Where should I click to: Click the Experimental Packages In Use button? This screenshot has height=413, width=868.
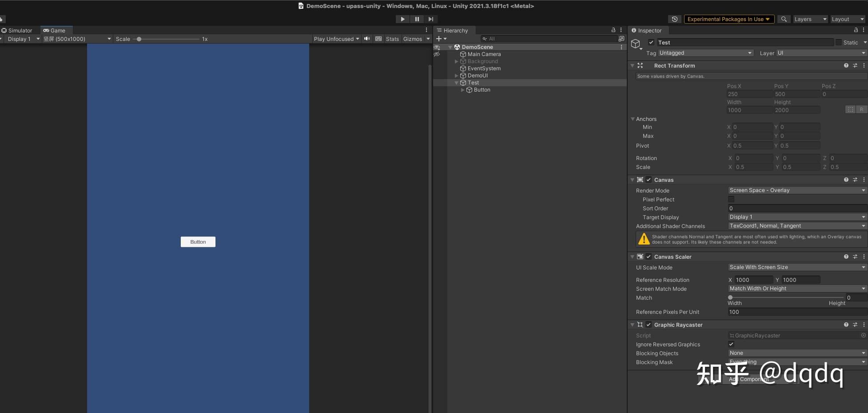click(x=729, y=19)
